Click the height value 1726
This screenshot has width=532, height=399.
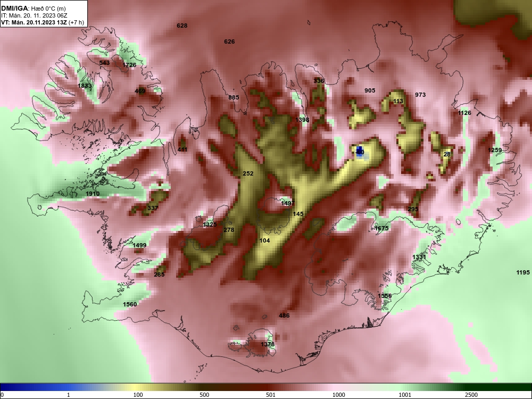click(x=129, y=65)
